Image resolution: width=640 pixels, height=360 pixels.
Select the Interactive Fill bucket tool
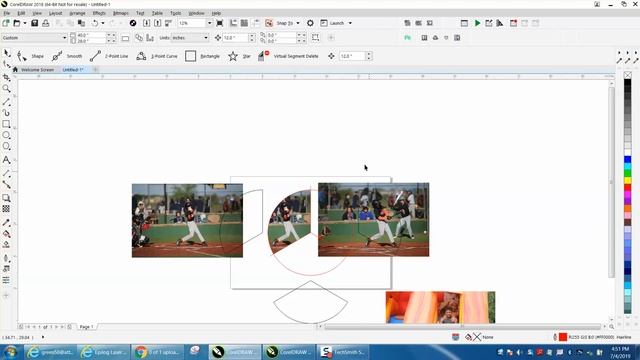click(x=7, y=234)
